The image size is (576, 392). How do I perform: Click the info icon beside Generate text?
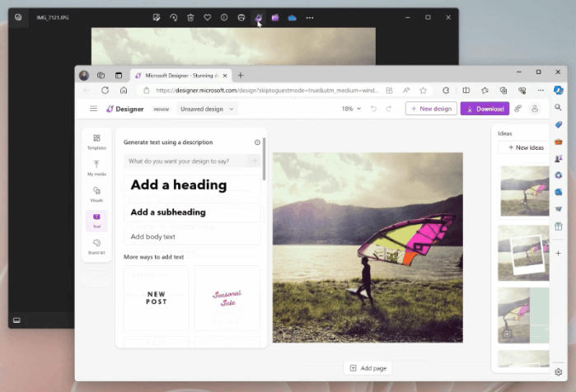click(257, 142)
